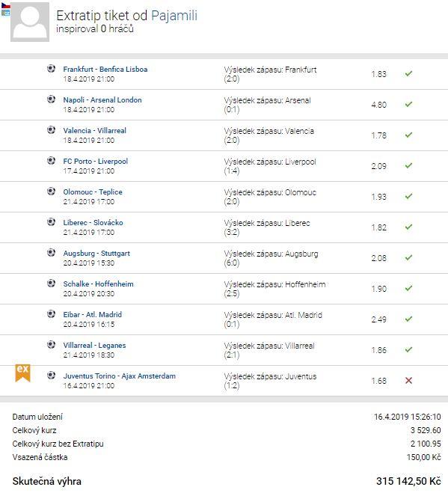
Task: Click the soccer ball icon beside Frankfurt match
Action: 52,68
